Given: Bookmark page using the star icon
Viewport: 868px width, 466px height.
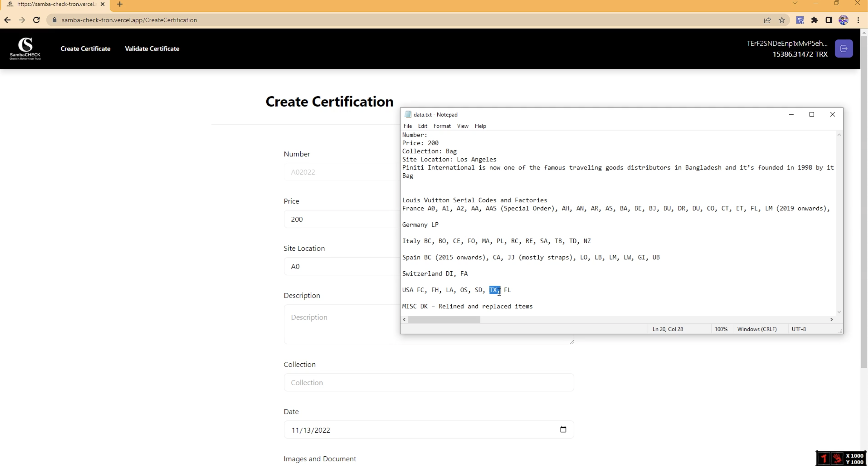Looking at the screenshot, I should tap(782, 20).
